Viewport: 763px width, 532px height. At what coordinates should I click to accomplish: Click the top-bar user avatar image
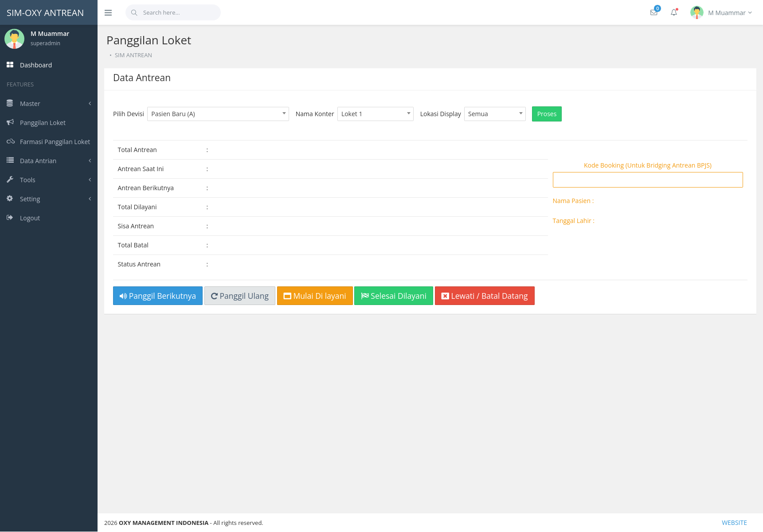tap(697, 12)
